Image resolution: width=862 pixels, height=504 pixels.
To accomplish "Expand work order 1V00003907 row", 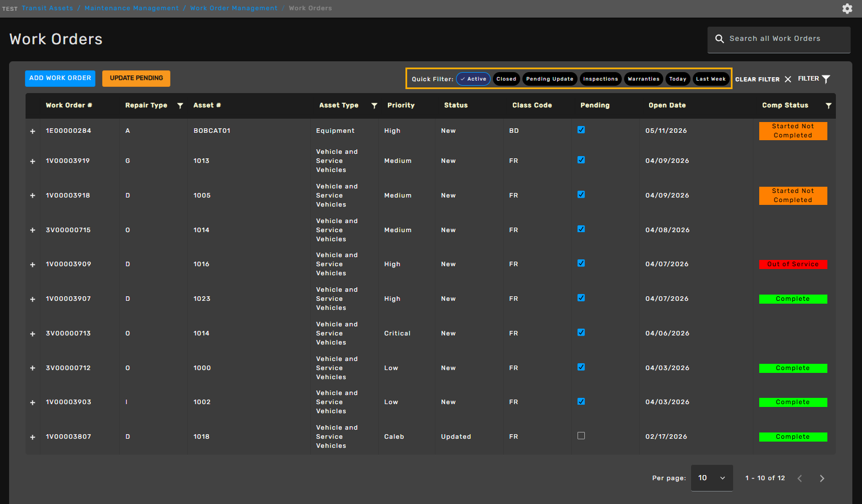I will (x=32, y=299).
